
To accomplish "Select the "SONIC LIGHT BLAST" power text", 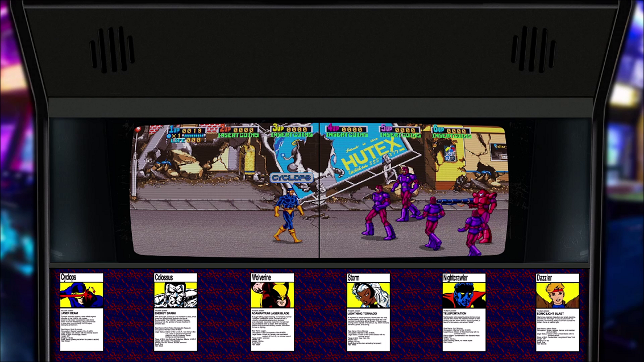I will click(550, 314).
